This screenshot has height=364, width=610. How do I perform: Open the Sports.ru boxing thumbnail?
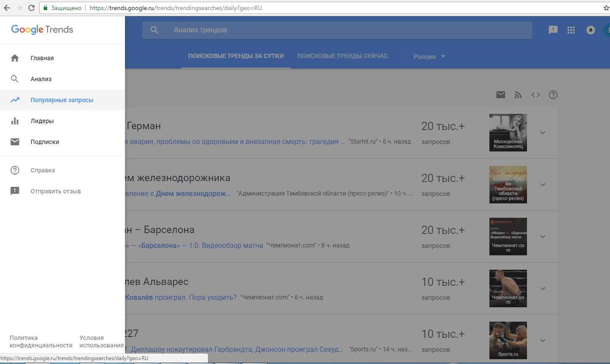pos(508,340)
